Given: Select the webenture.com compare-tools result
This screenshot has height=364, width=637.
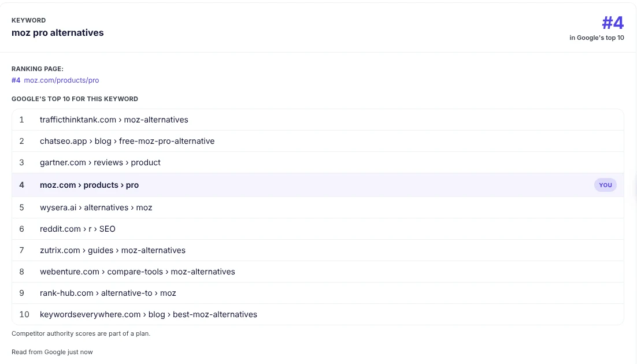Looking at the screenshot, I should click(x=318, y=272).
